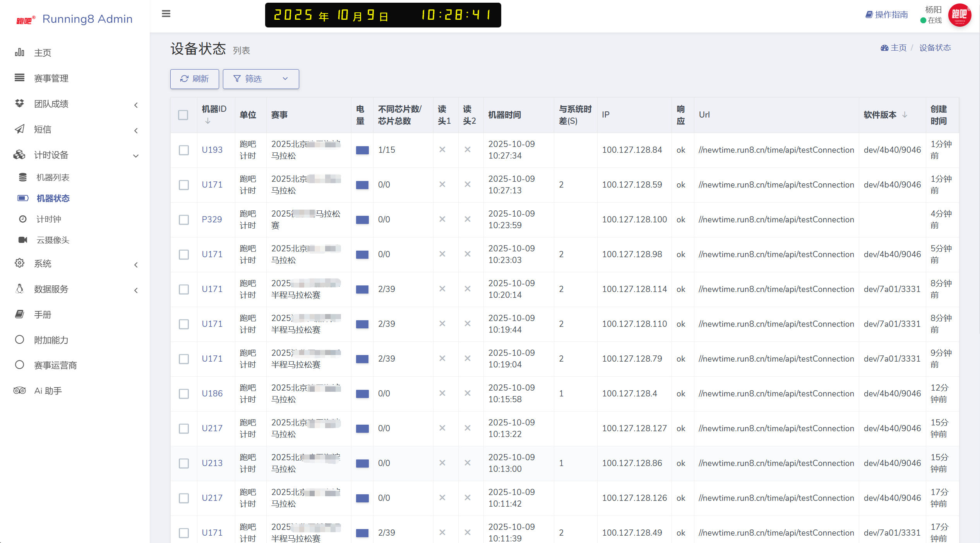Click the clock icon beside 计时钟

click(23, 219)
